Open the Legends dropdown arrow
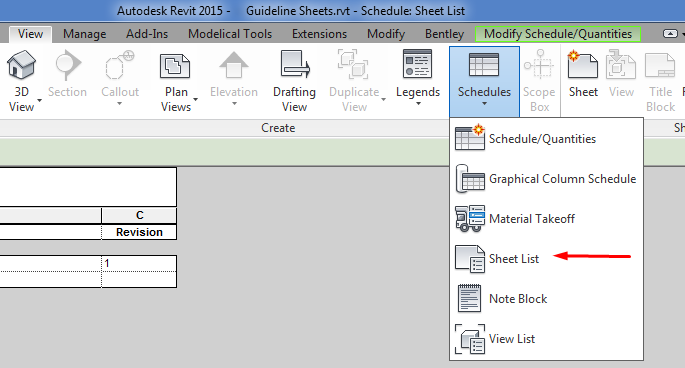Viewport: 685px width, 368px height. [418, 104]
